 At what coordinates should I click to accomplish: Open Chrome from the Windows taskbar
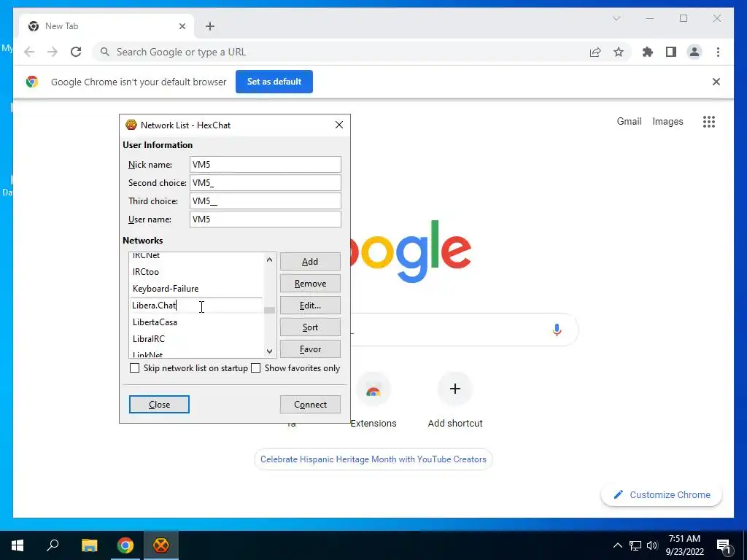(x=125, y=545)
